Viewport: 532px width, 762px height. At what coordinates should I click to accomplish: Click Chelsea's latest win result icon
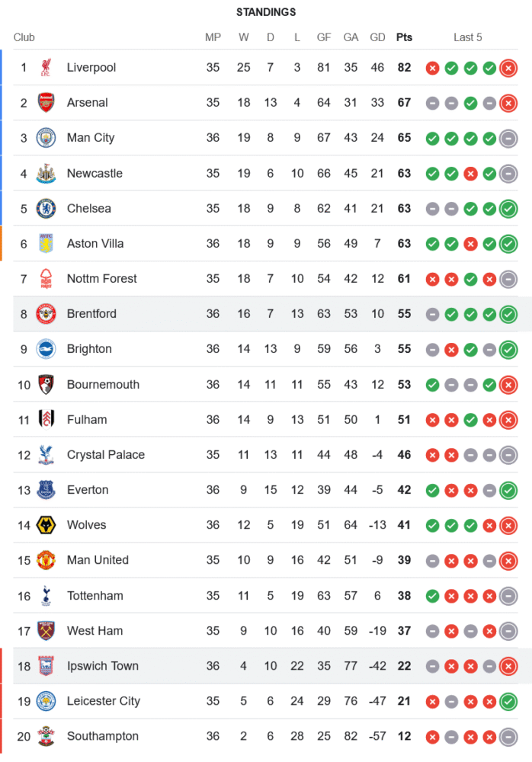coord(508,208)
